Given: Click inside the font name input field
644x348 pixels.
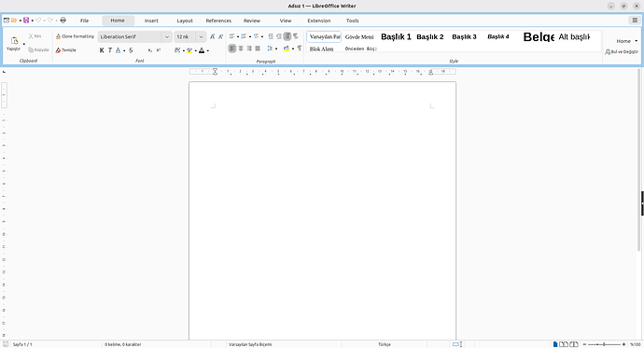Looking at the screenshot, I should coord(130,36).
